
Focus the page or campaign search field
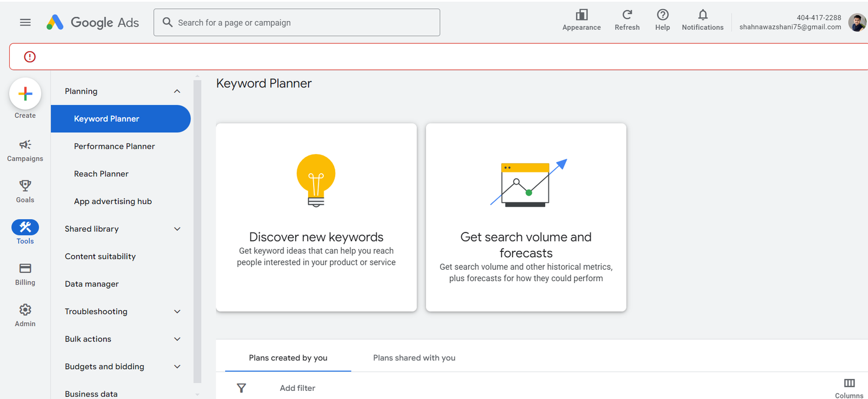(x=297, y=22)
